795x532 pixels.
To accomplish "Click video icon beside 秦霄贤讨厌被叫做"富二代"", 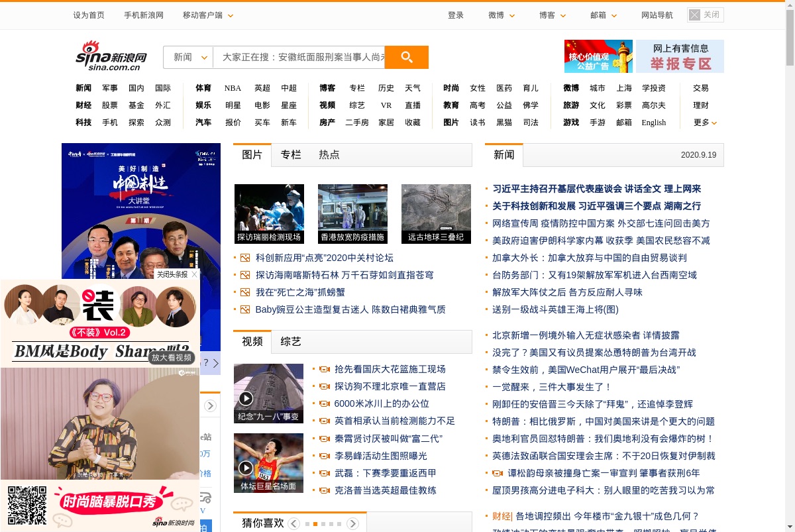I will tap(325, 439).
